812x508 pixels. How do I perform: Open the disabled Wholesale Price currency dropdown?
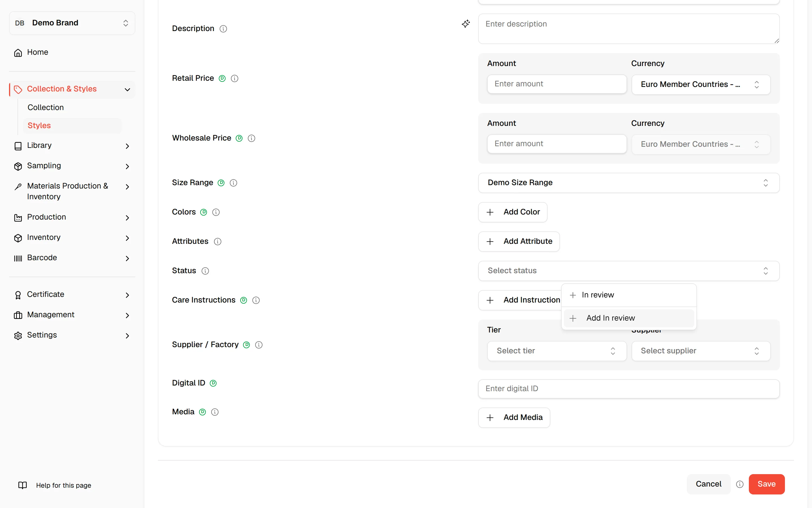click(x=701, y=144)
